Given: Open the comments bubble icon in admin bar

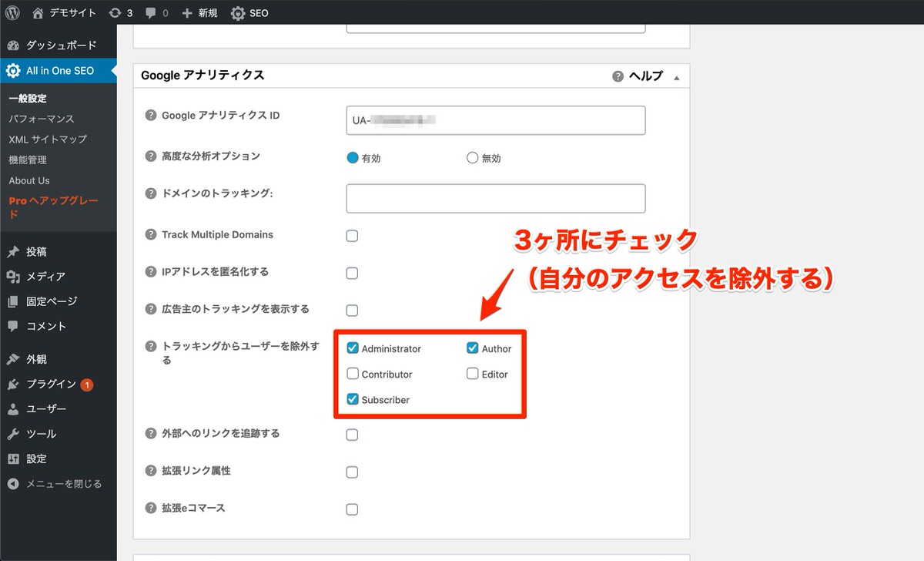Looking at the screenshot, I should (150, 13).
